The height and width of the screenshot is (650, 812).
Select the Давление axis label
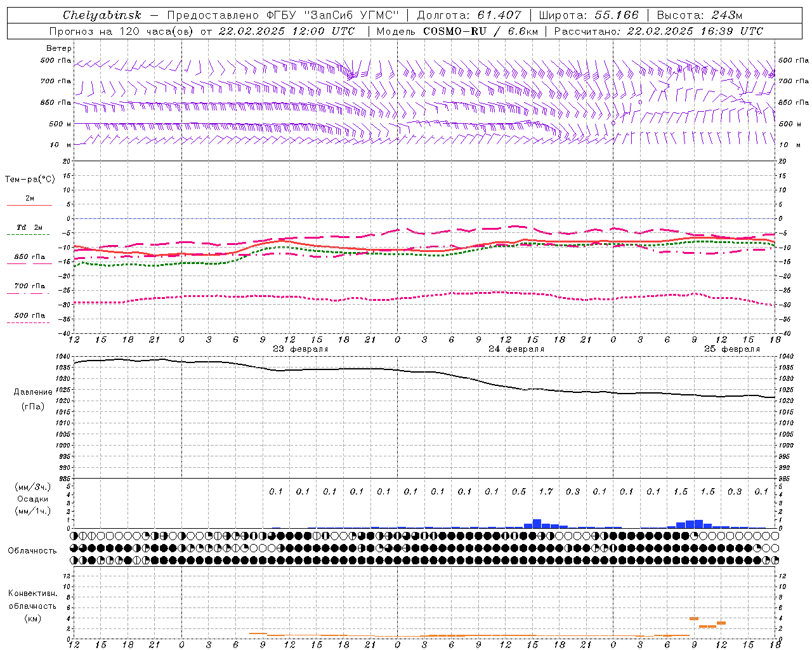coord(33,392)
